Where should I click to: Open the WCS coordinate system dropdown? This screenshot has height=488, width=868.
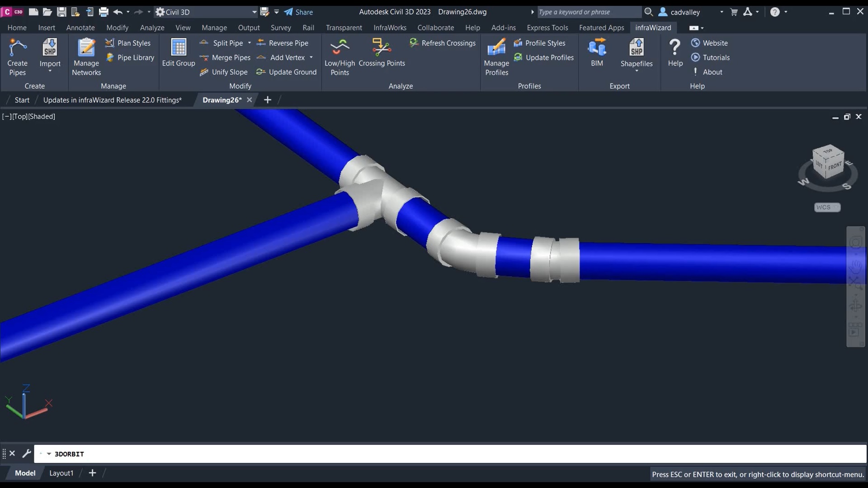[836, 207]
